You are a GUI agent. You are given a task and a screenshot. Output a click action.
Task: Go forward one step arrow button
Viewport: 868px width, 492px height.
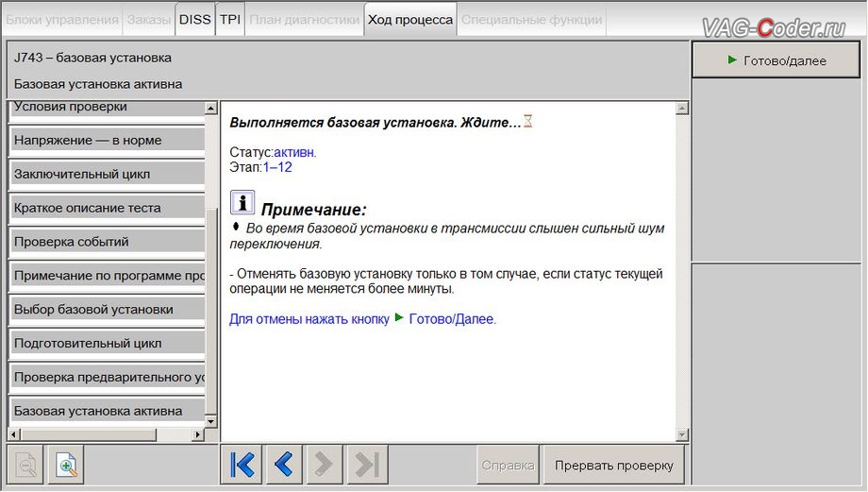325,465
